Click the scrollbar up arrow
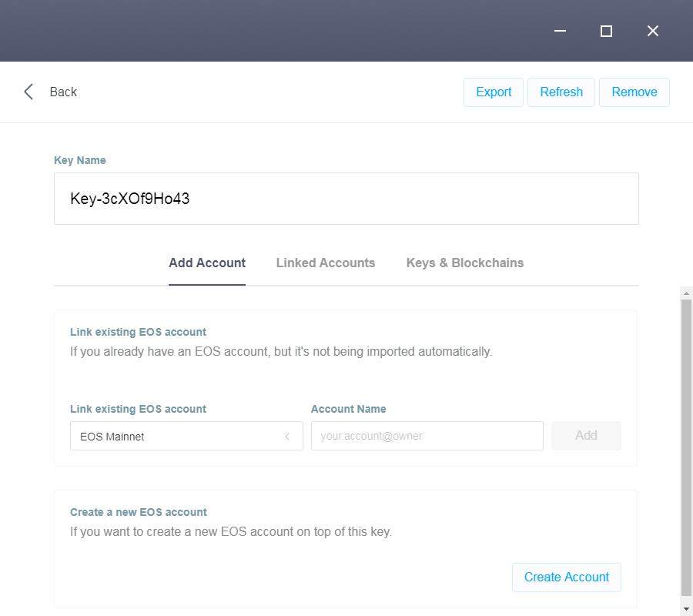Screen dimensions: 693x616 click(686, 293)
